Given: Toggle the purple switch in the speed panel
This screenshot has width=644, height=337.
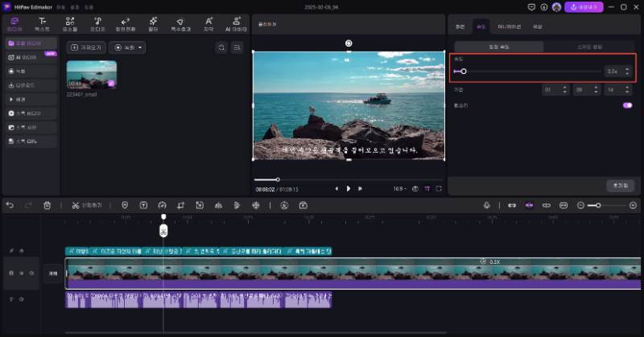Looking at the screenshot, I should point(627,105).
